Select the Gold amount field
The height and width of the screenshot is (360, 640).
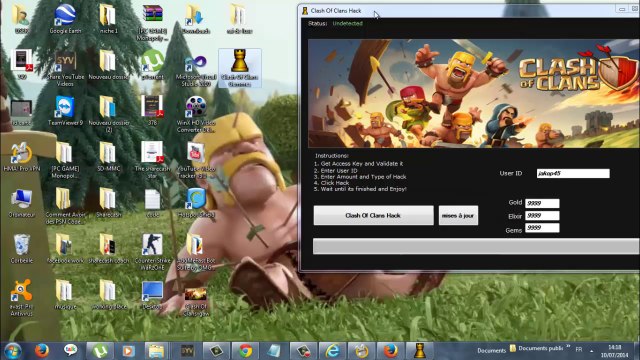pos(542,203)
